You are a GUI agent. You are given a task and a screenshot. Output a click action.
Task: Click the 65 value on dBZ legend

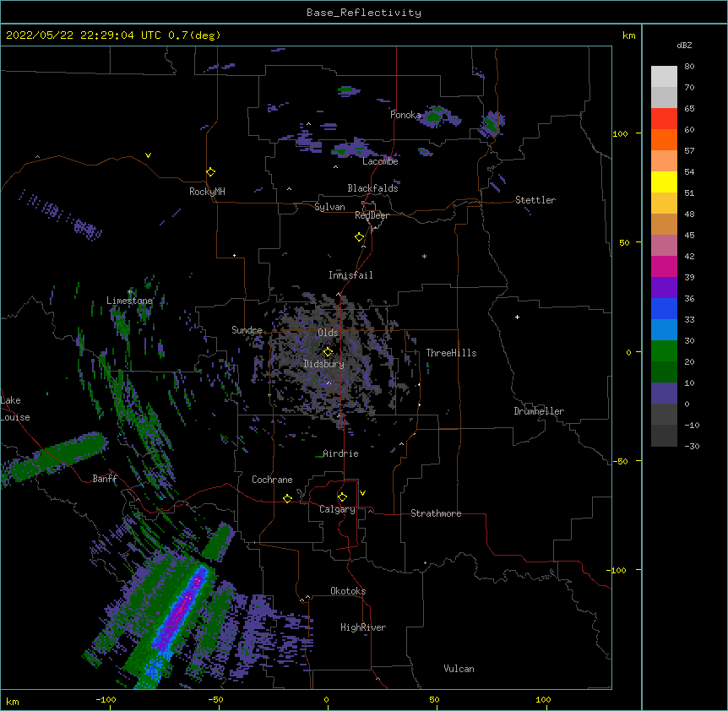(x=689, y=109)
